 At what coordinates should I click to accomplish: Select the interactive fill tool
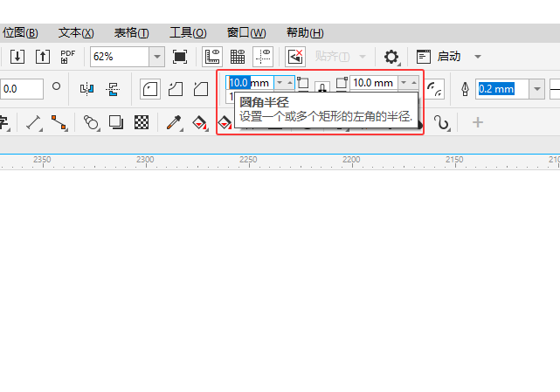[x=200, y=122]
